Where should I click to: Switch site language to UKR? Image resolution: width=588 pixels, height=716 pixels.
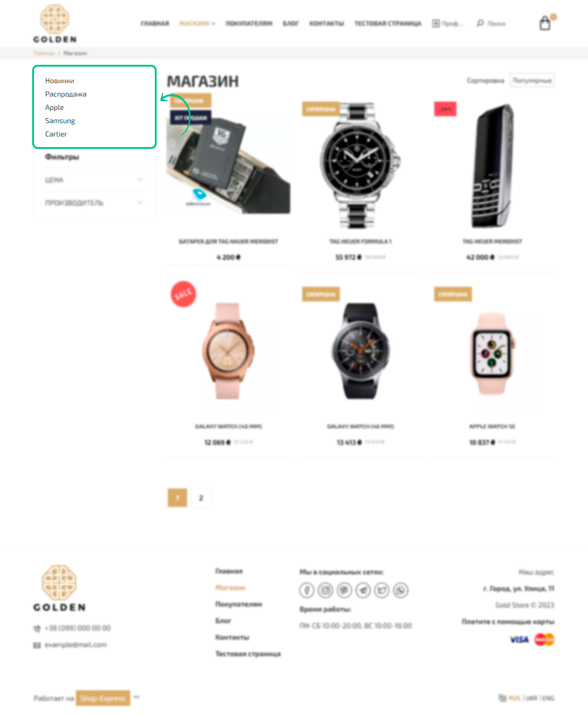point(531,698)
